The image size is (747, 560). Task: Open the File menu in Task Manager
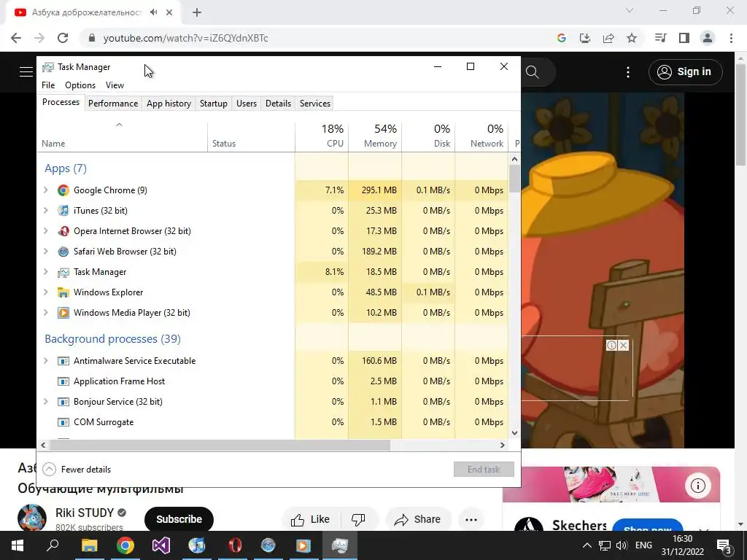(48, 85)
